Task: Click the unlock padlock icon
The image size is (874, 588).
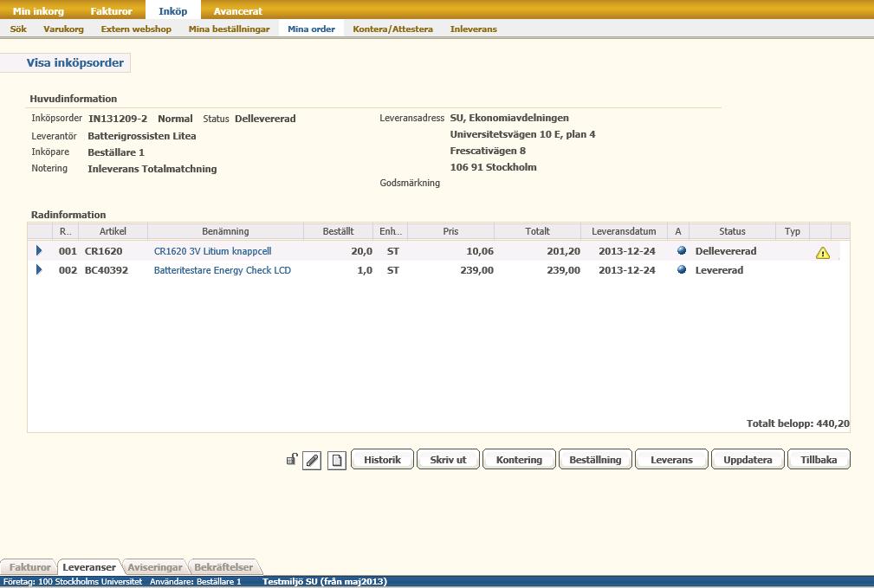Action: click(x=292, y=459)
